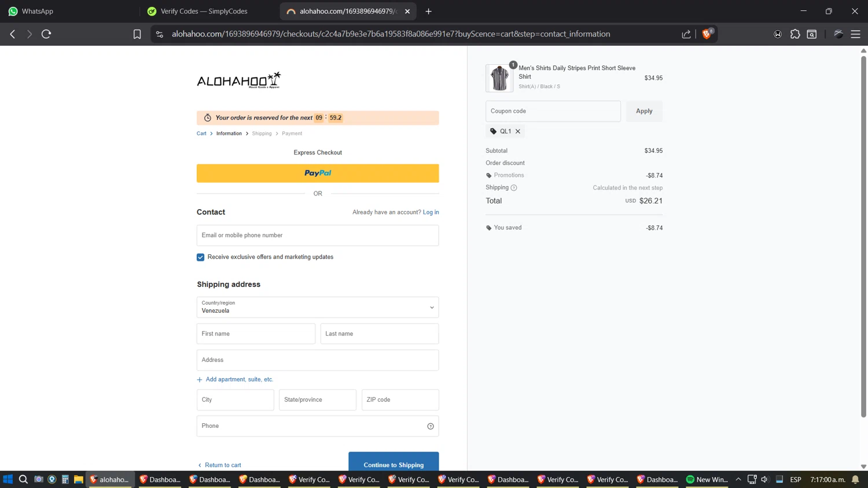Viewport: 868px width, 488px height.
Task: Toggle the sidebar panel icon
Action: click(812, 34)
